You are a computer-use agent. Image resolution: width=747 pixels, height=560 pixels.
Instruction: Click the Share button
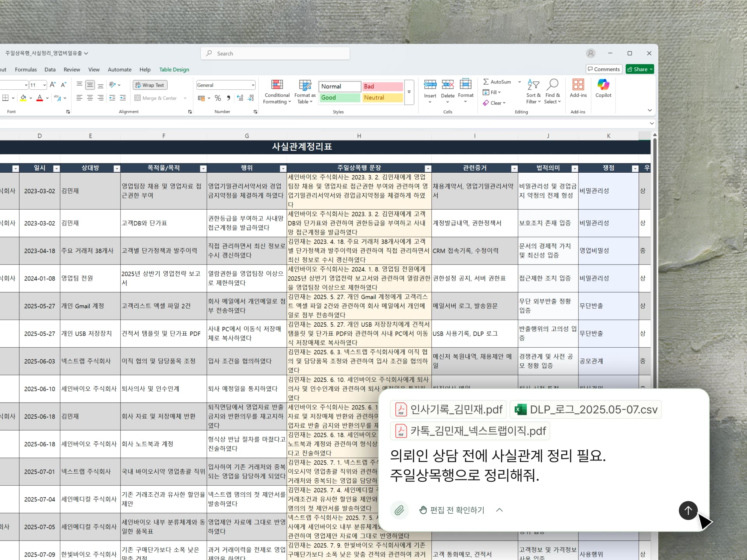(639, 69)
